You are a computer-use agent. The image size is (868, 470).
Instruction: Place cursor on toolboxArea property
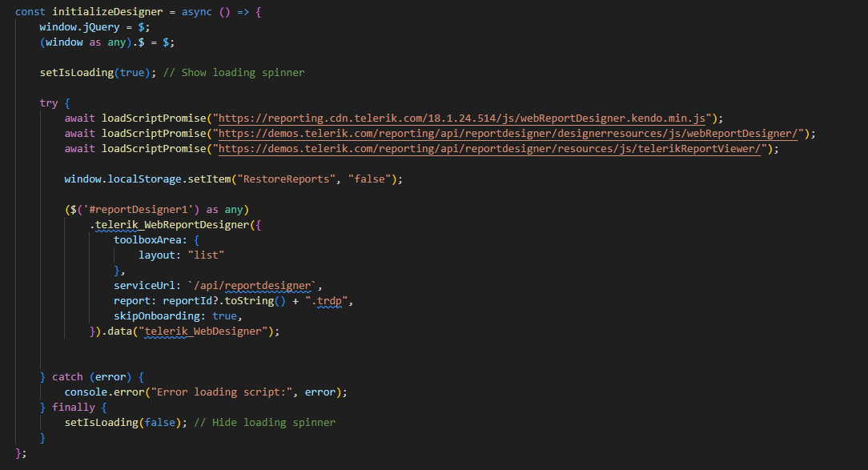point(151,239)
